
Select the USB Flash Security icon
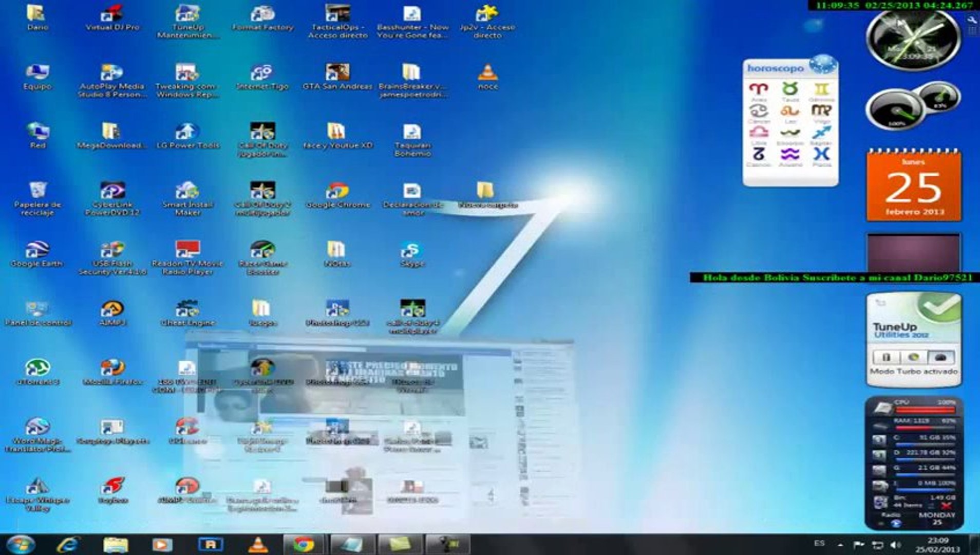[112, 257]
